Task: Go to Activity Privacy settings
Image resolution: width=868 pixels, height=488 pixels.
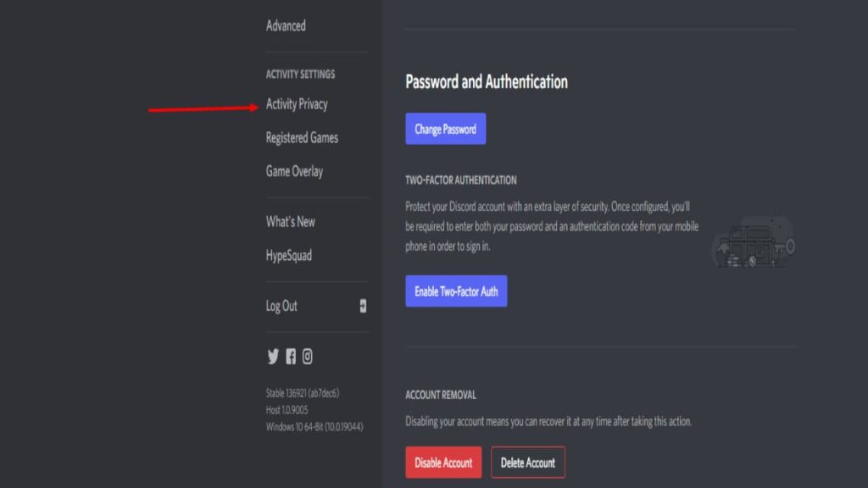Action: (x=297, y=104)
